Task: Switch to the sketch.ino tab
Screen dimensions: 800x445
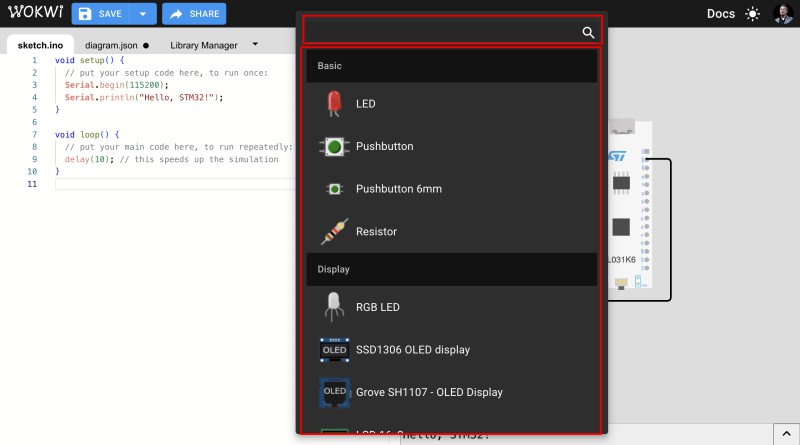Action: click(40, 45)
